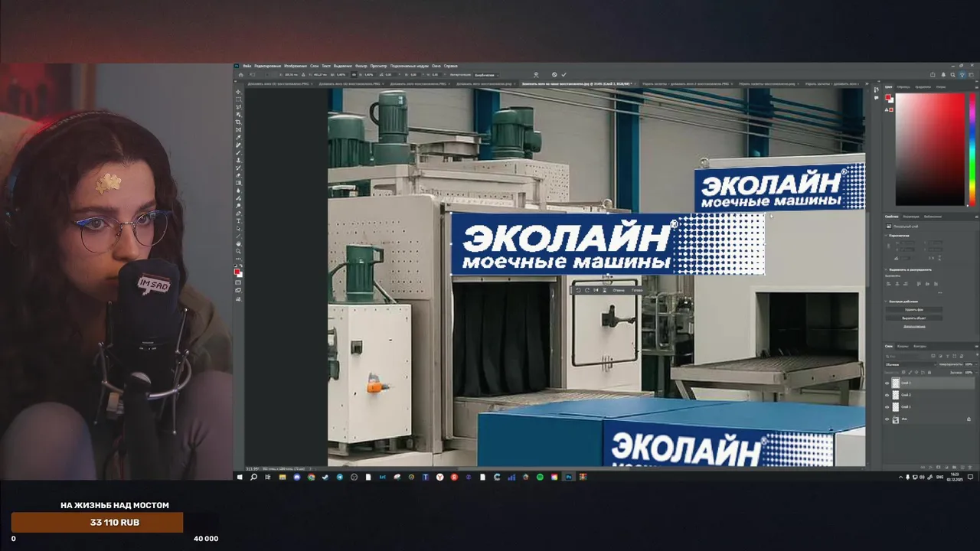Select the Pen tool
The width and height of the screenshot is (980, 551).
tap(239, 213)
